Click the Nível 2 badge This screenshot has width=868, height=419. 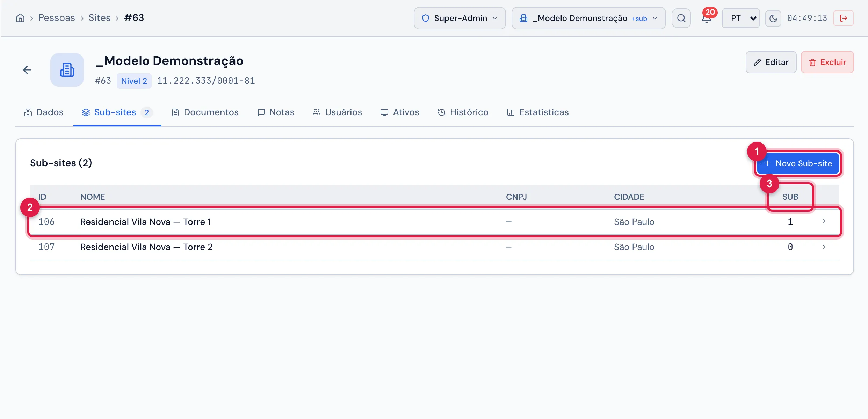134,81
